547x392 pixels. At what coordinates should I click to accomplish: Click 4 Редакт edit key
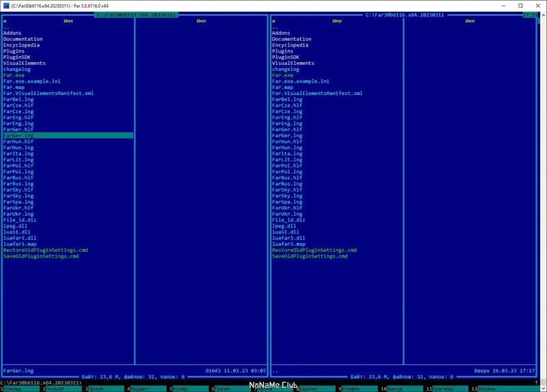[x=147, y=389]
